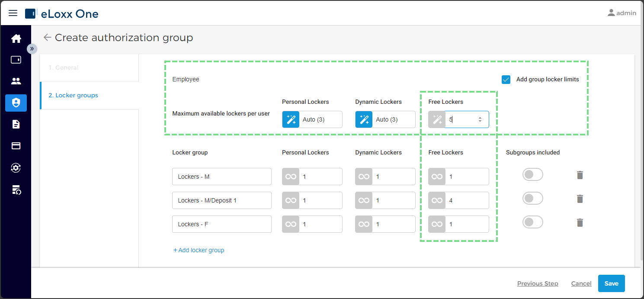Screen dimensions: 644x299
Task: Save the authorization group
Action: 612,283
